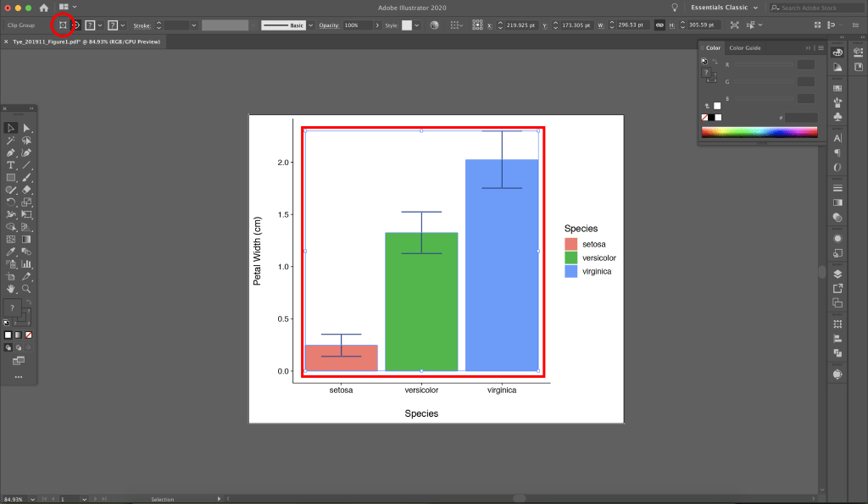The height and width of the screenshot is (504, 868).
Task: Toggle constrain width and height proportions link
Action: [659, 25]
